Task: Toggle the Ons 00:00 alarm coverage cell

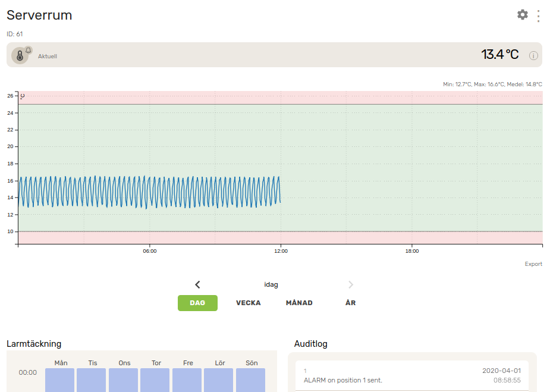Action: (123, 380)
